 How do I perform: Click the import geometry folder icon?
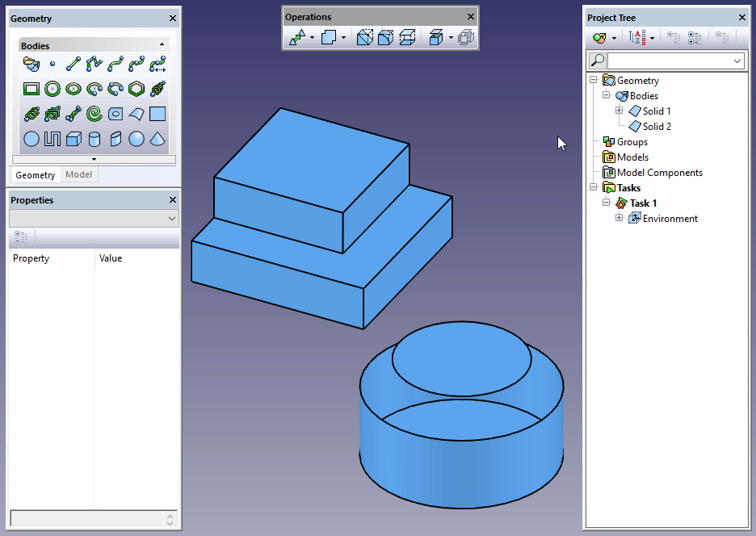(x=31, y=64)
